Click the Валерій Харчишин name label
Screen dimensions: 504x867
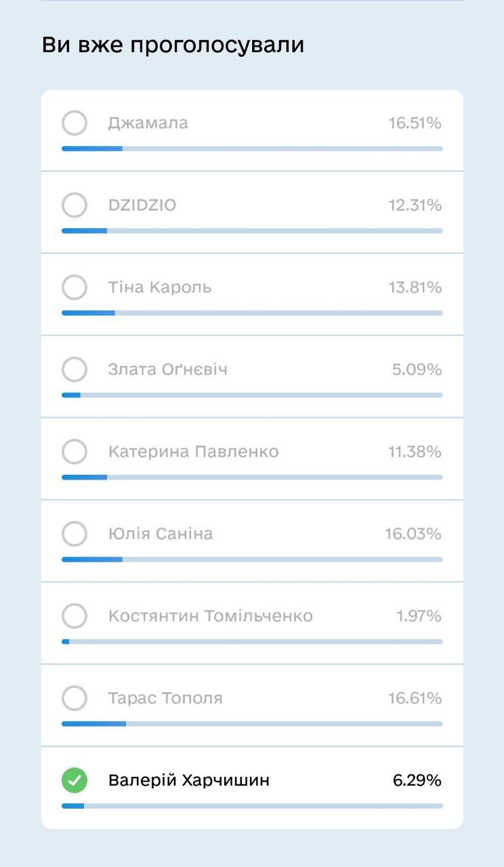click(189, 780)
